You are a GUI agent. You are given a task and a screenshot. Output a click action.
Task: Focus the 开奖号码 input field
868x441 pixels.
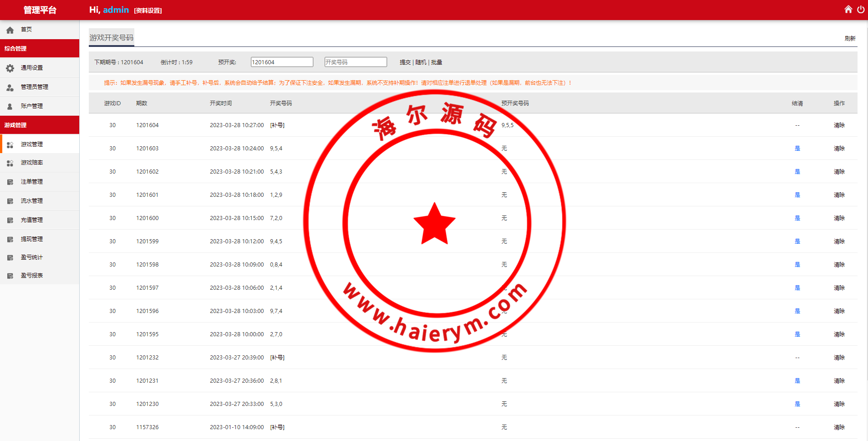coord(356,62)
